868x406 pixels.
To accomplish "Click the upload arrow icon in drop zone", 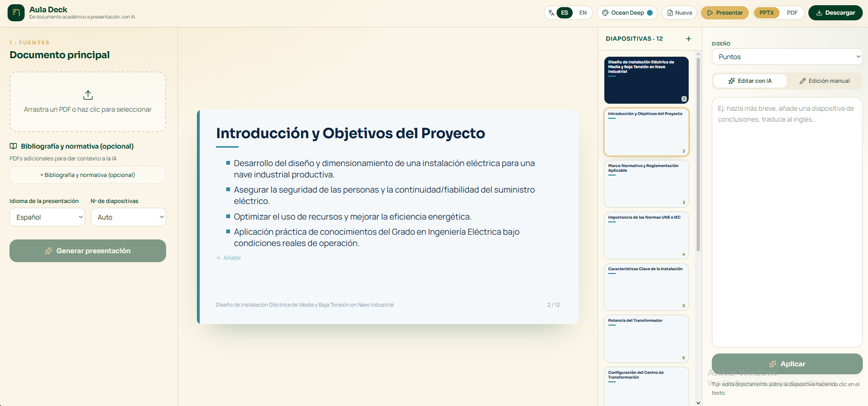I will (88, 95).
